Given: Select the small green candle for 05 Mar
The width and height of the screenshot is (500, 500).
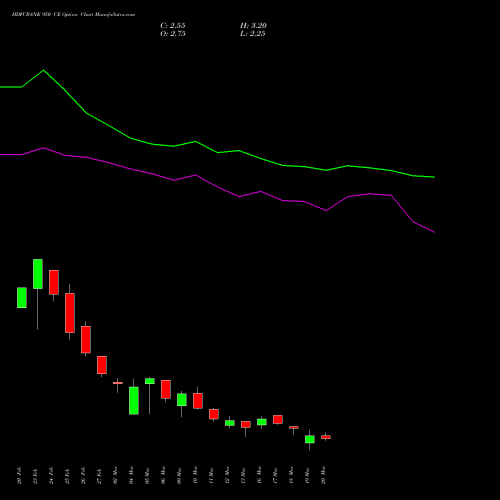Looking at the screenshot, I should (x=150, y=381).
